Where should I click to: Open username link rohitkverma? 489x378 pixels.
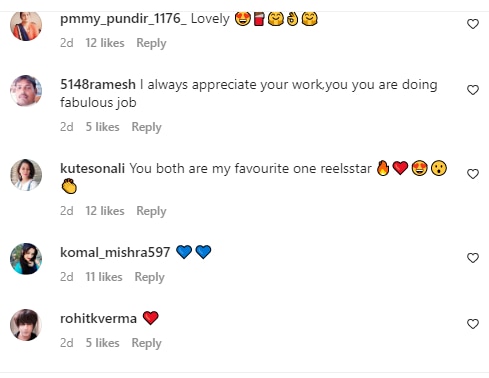click(x=98, y=319)
